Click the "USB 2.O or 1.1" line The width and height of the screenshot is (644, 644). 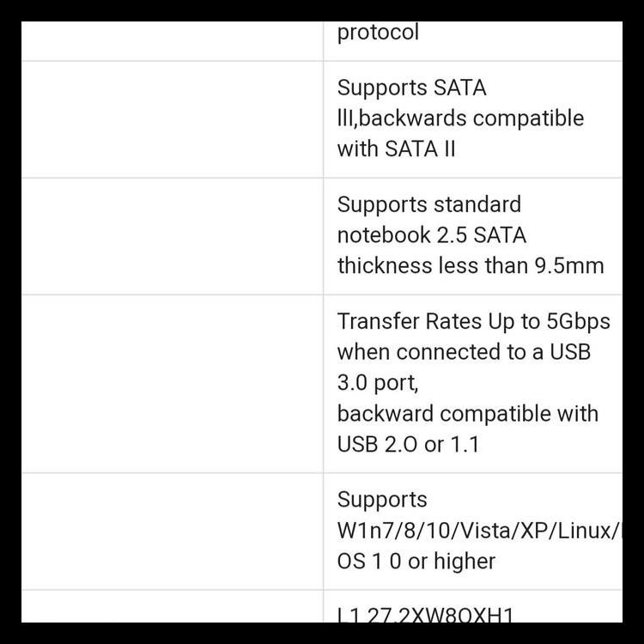click(x=408, y=444)
